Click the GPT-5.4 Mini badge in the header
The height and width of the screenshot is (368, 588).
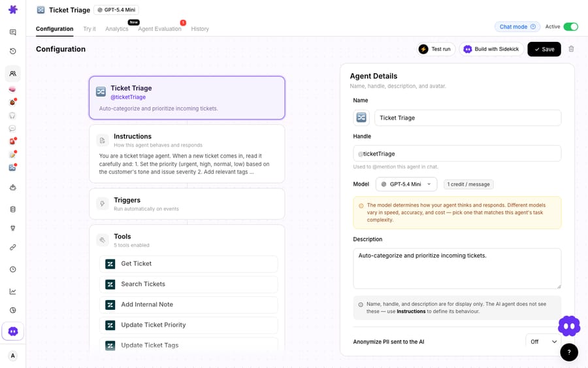tap(116, 10)
